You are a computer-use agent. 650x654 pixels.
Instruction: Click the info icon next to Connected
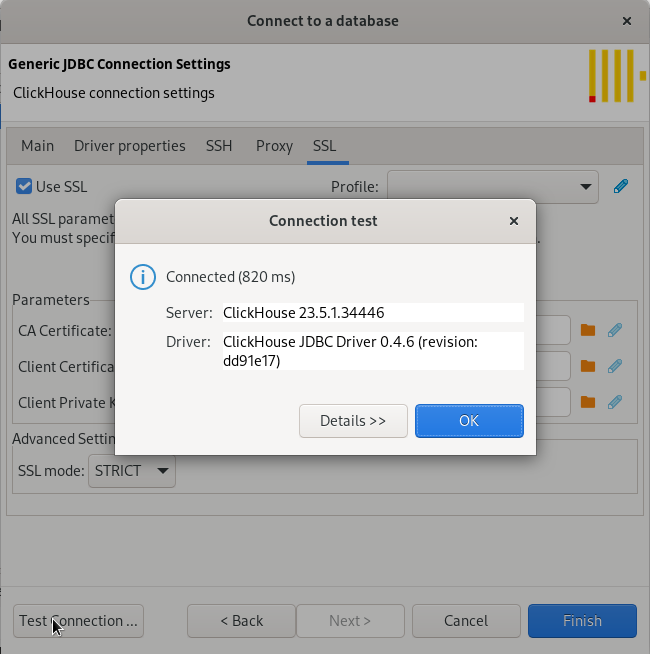143,277
